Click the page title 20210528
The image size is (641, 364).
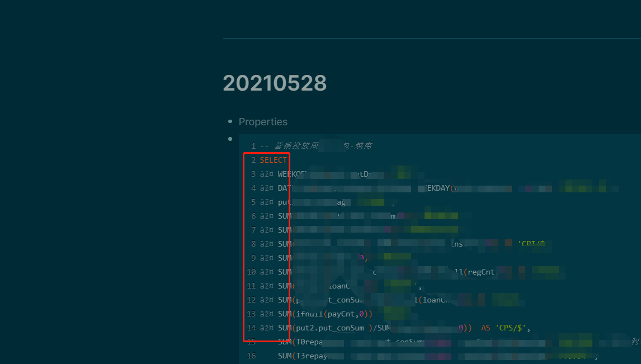[275, 83]
